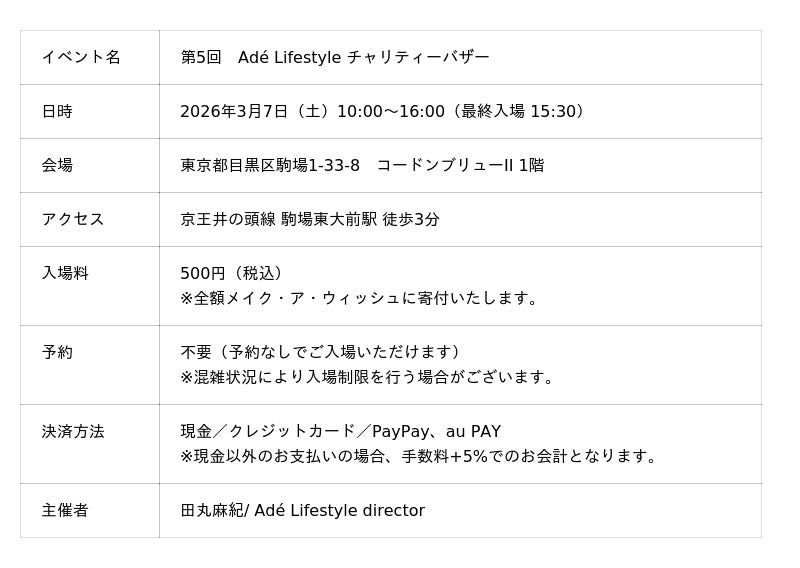Click the イベント名 row label
The width and height of the screenshot is (800, 568).
81,57
